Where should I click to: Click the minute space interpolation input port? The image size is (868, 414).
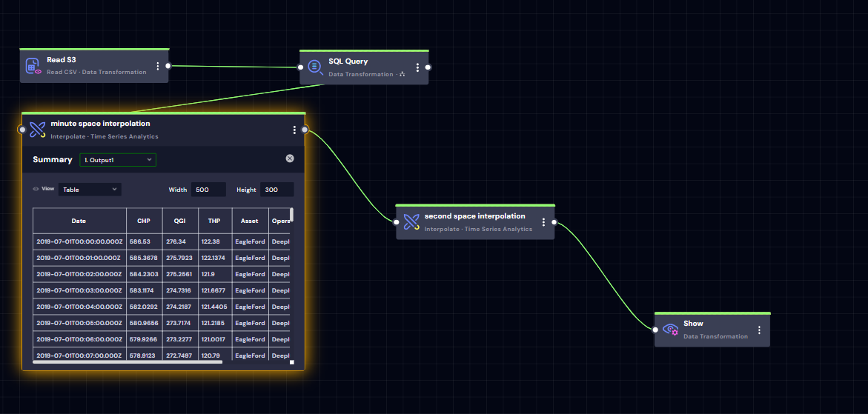click(22, 130)
